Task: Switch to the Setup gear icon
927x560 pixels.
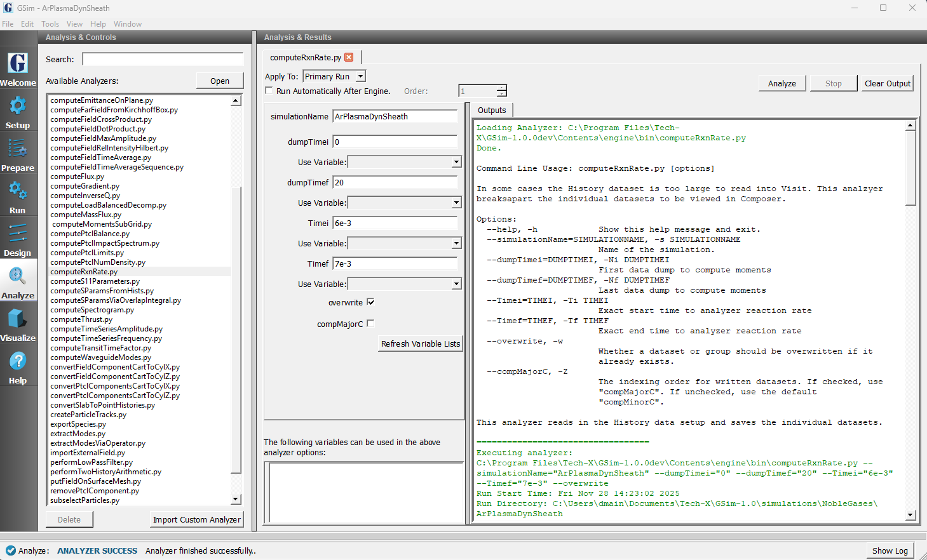Action: coord(18,106)
